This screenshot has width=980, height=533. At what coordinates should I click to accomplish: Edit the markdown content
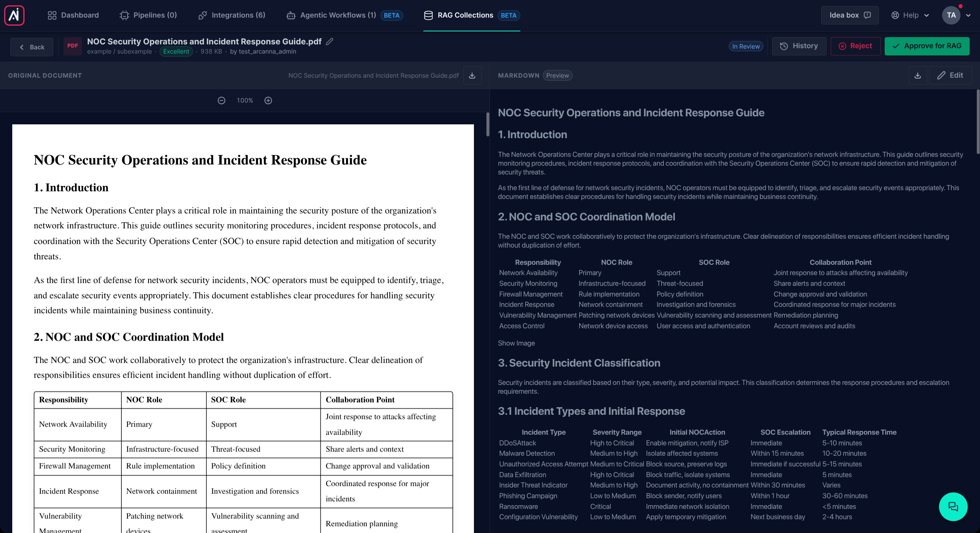coord(950,75)
